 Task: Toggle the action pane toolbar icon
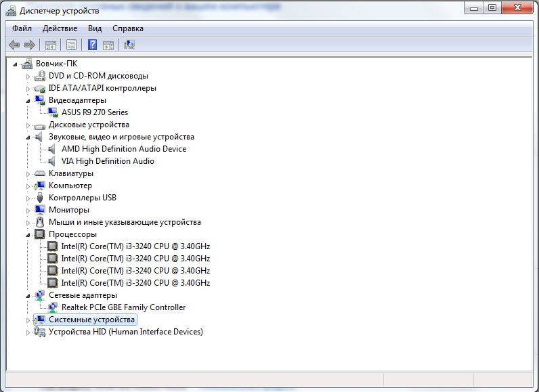(x=108, y=45)
